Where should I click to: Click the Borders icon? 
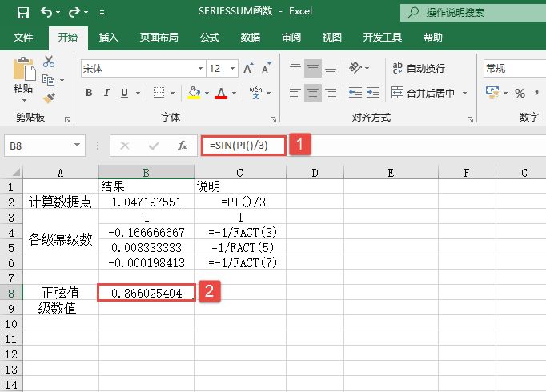(x=159, y=93)
